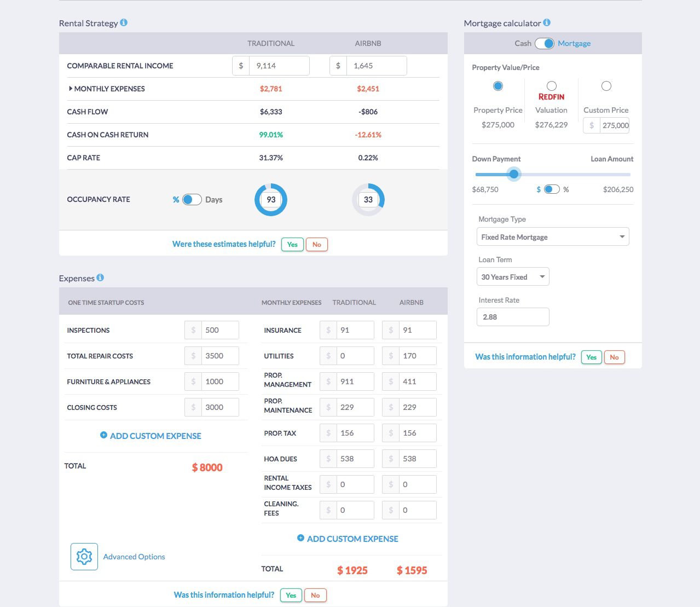The width and height of the screenshot is (700, 607).
Task: Open the Rental Strategy info tooltip
Action: point(124,22)
